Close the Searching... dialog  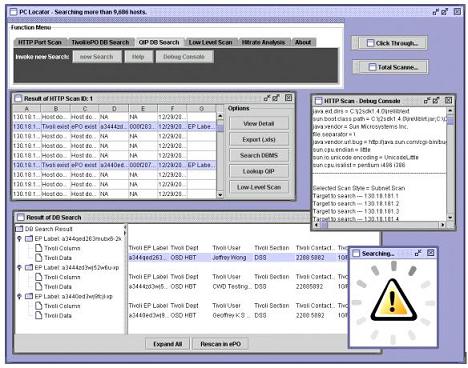[430, 253]
